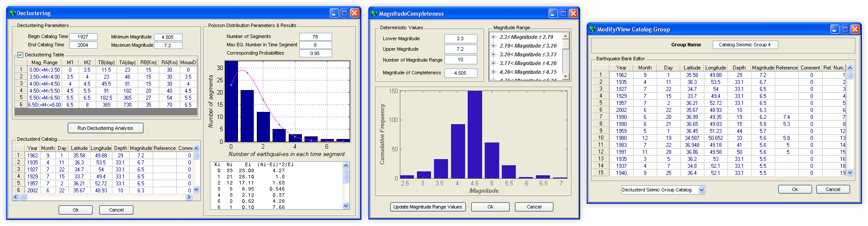Click the MagnitudeCompleteness window title icon

tap(374, 14)
